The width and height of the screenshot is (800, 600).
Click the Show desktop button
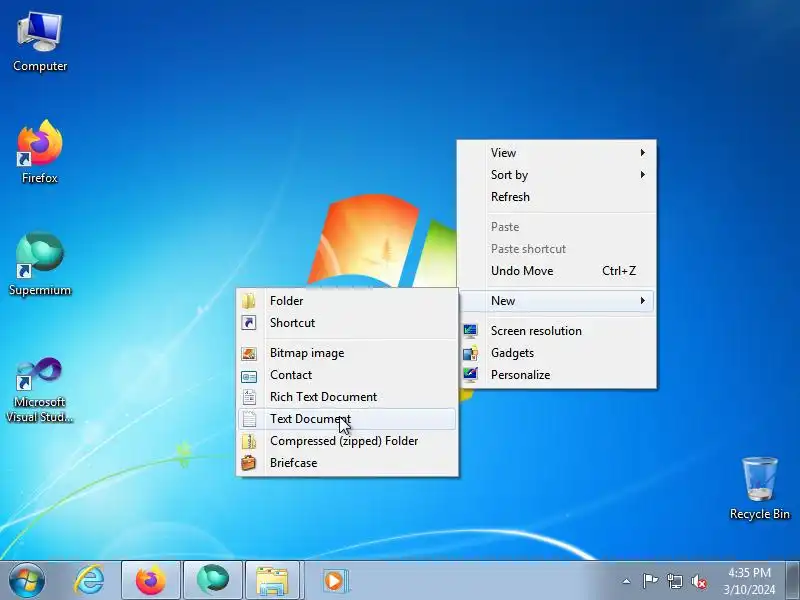[x=793, y=581]
